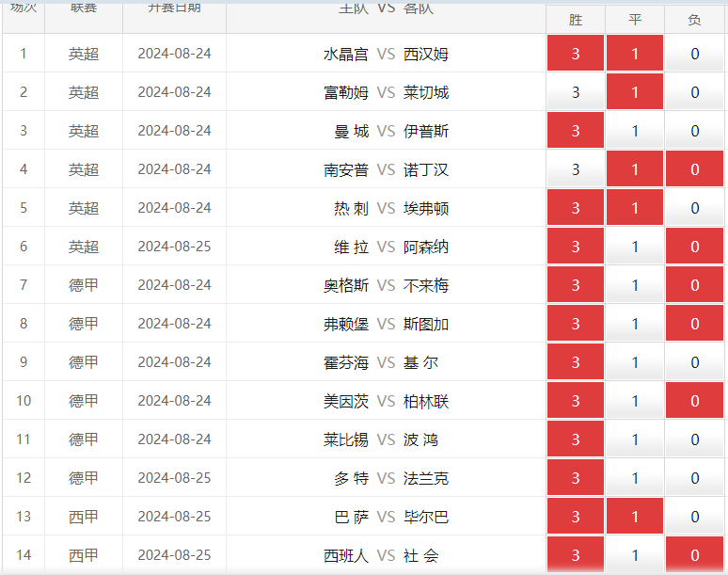
Task: Select loss (0) for 巴萨 VS 毕尔巴
Action: (x=694, y=516)
